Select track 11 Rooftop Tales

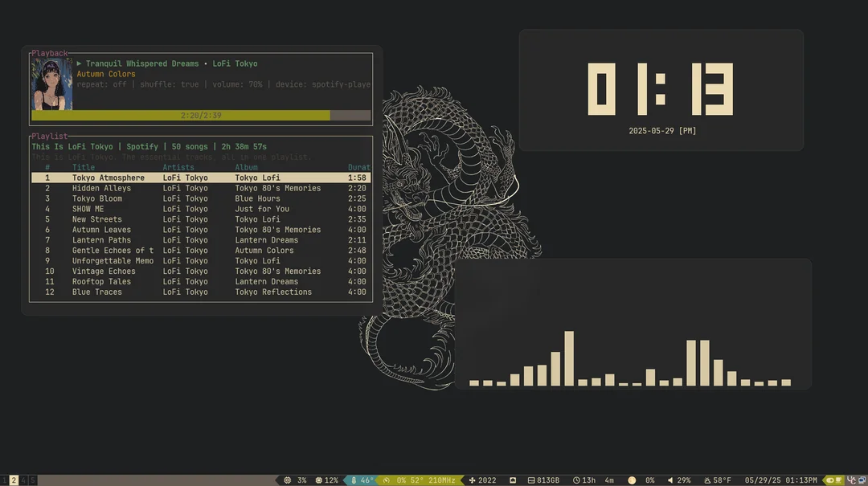201,282
